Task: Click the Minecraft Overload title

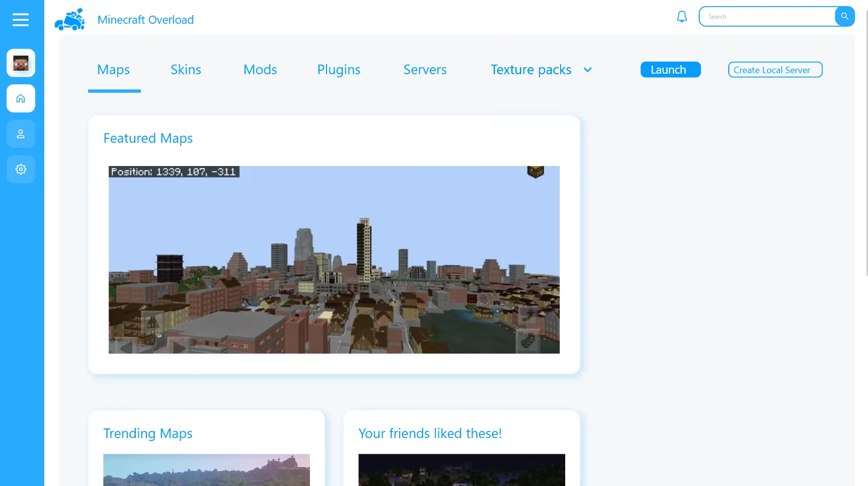Action: click(x=145, y=20)
